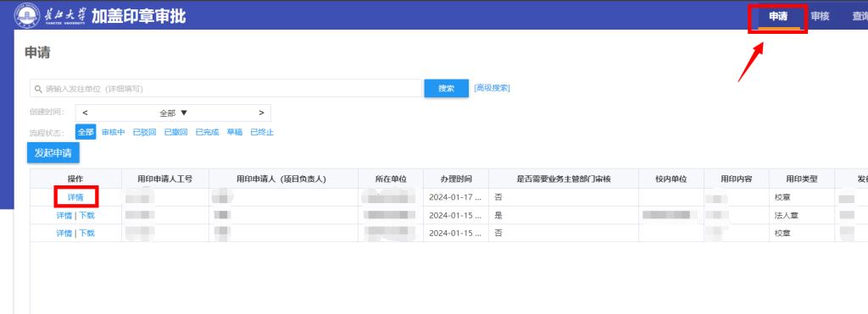
Task: Click the search magnifier icon
Action: [38, 89]
